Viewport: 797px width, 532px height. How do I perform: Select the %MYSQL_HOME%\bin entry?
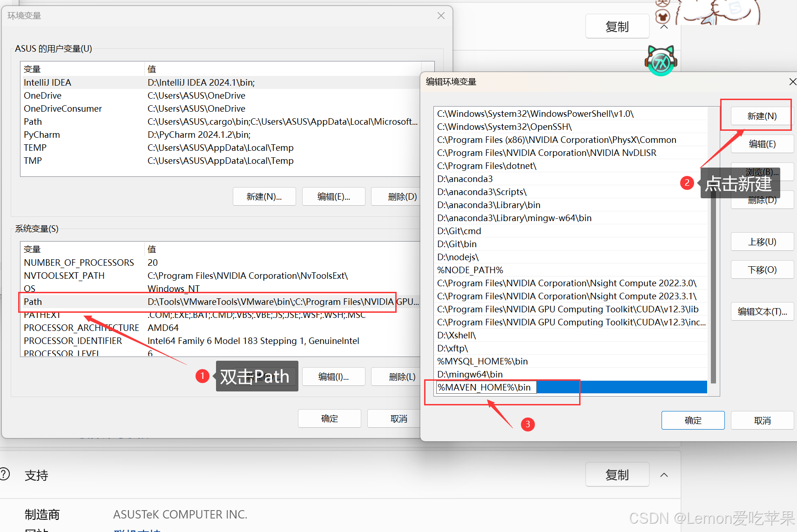point(571,361)
